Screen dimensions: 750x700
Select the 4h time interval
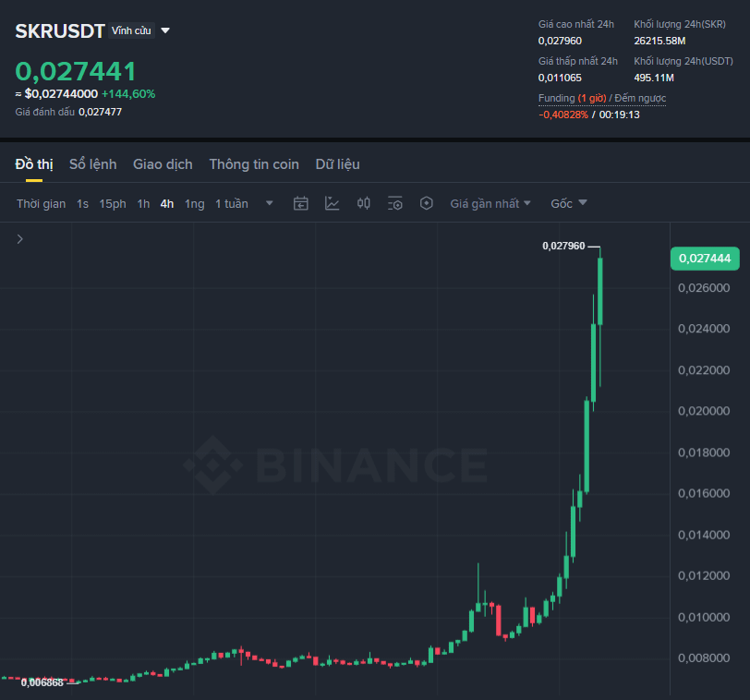pos(167,204)
